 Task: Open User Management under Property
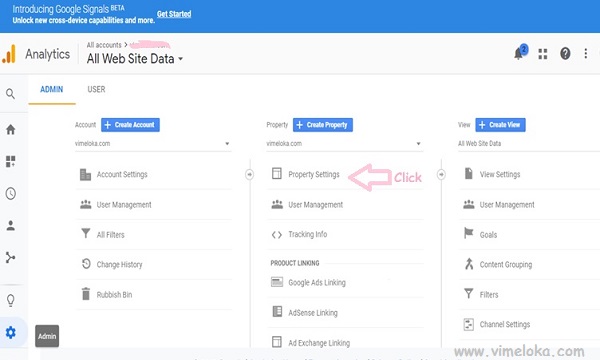(x=316, y=205)
